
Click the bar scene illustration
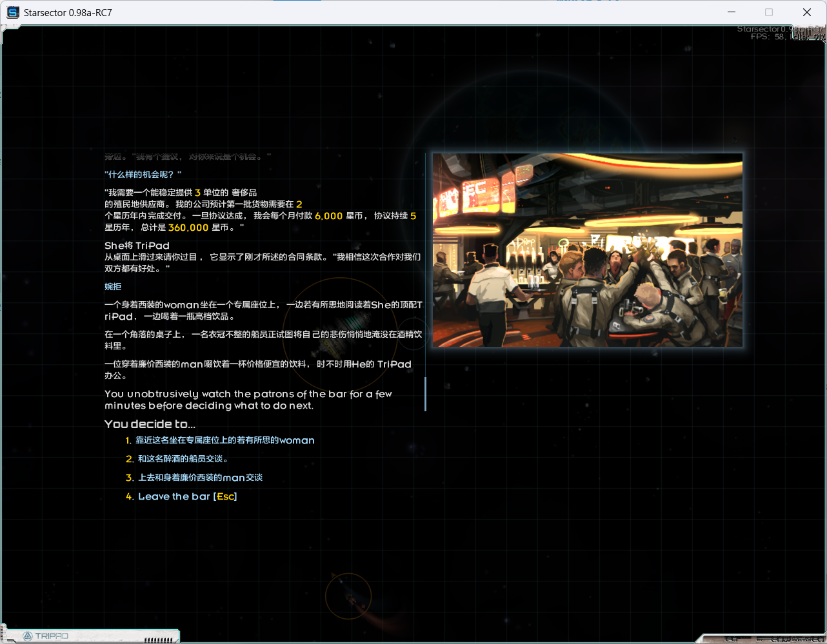[587, 250]
